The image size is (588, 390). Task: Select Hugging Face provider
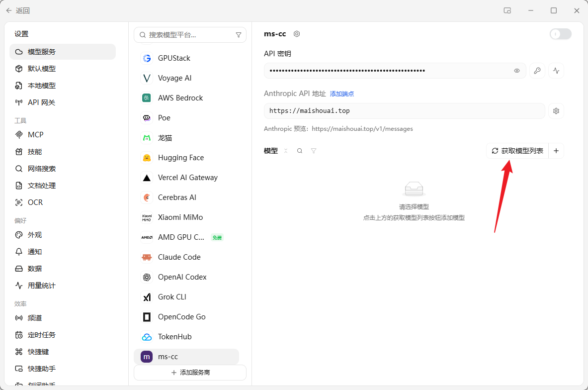coord(186,158)
